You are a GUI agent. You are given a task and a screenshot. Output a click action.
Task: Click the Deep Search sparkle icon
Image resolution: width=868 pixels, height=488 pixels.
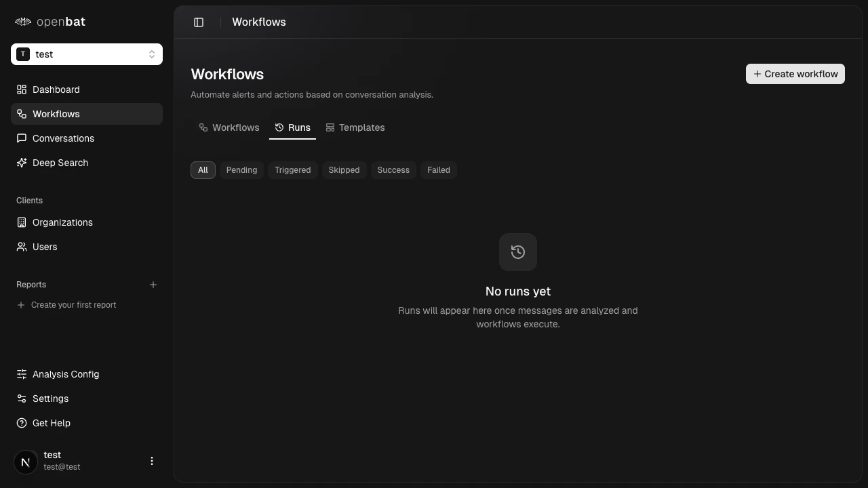[x=21, y=163]
